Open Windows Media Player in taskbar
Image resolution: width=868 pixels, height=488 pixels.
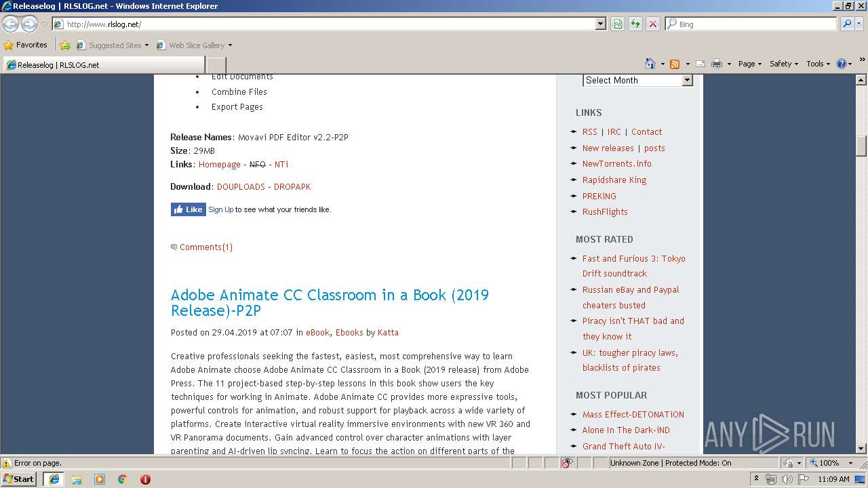pyautogui.click(x=100, y=479)
